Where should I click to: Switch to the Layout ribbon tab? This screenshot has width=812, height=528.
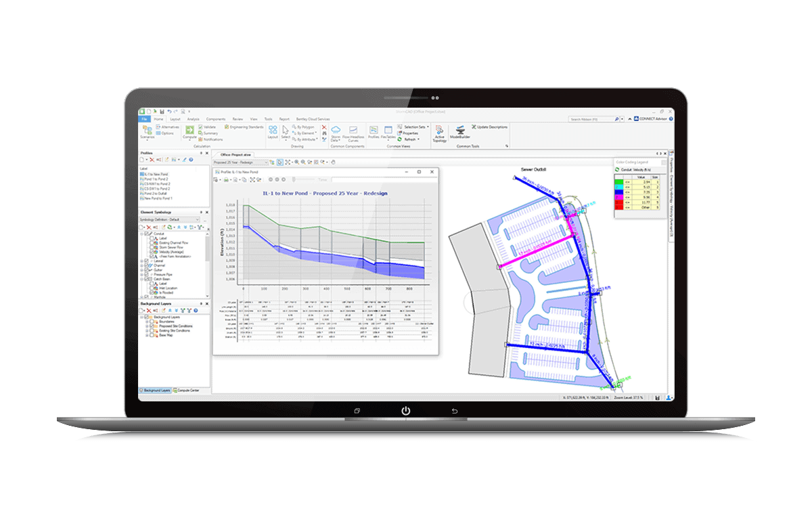point(175,119)
